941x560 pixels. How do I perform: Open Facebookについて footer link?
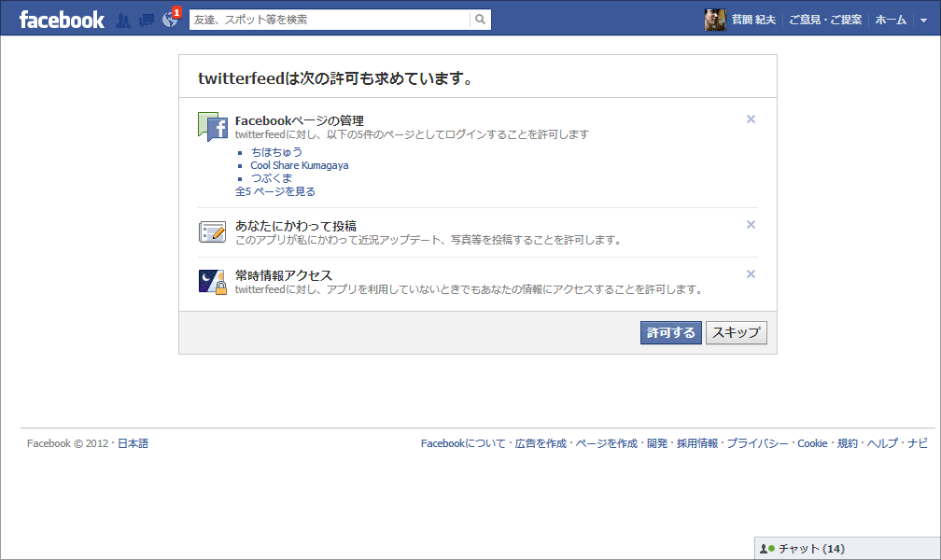pyautogui.click(x=463, y=443)
